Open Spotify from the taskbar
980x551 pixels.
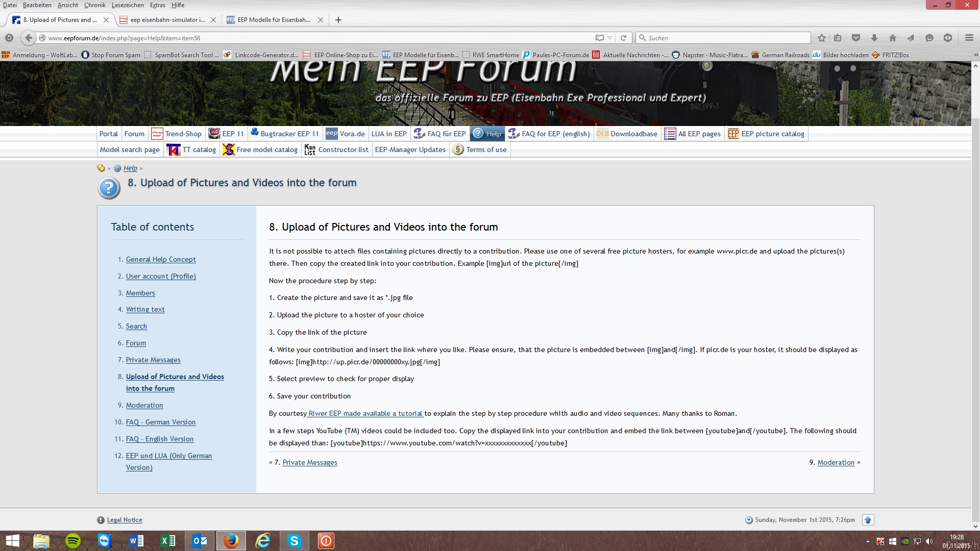click(73, 541)
